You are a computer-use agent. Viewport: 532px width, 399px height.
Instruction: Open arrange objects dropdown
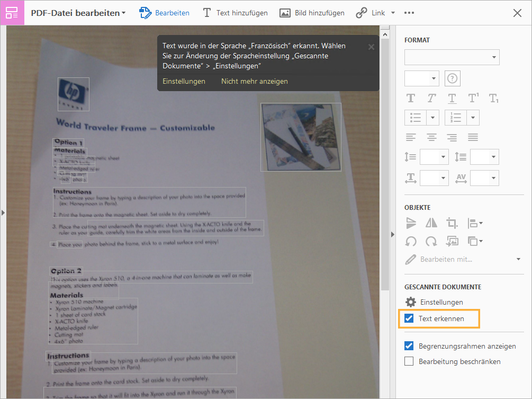pyautogui.click(x=475, y=242)
